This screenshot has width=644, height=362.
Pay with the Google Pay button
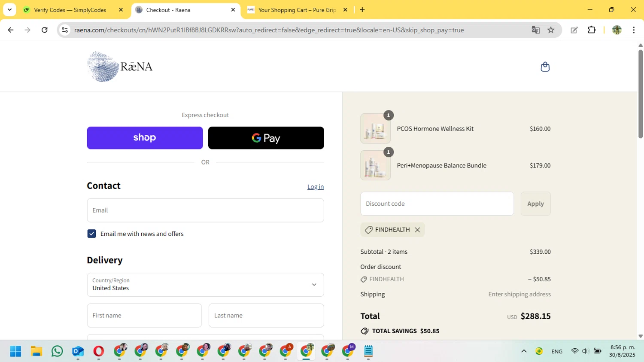pyautogui.click(x=266, y=138)
